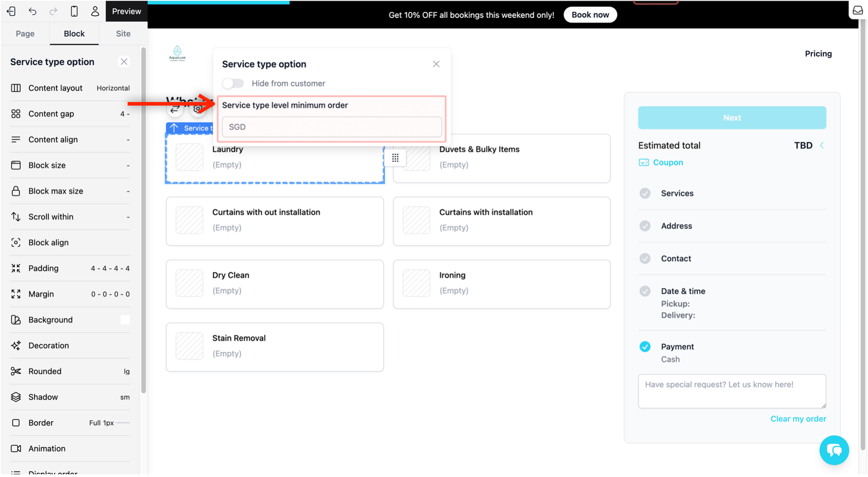
Task: Toggle Hide from customer switch
Action: pyautogui.click(x=233, y=83)
